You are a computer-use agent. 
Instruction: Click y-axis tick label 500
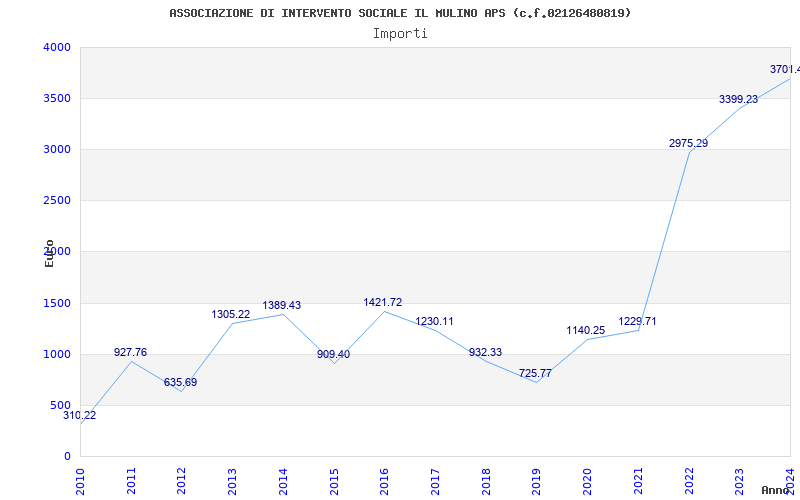pos(61,406)
